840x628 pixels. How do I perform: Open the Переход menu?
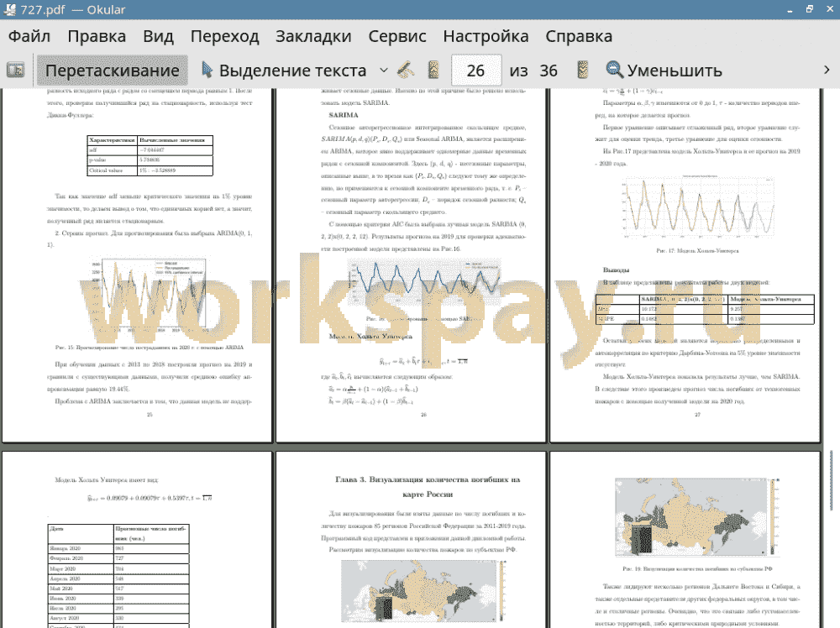coord(224,36)
